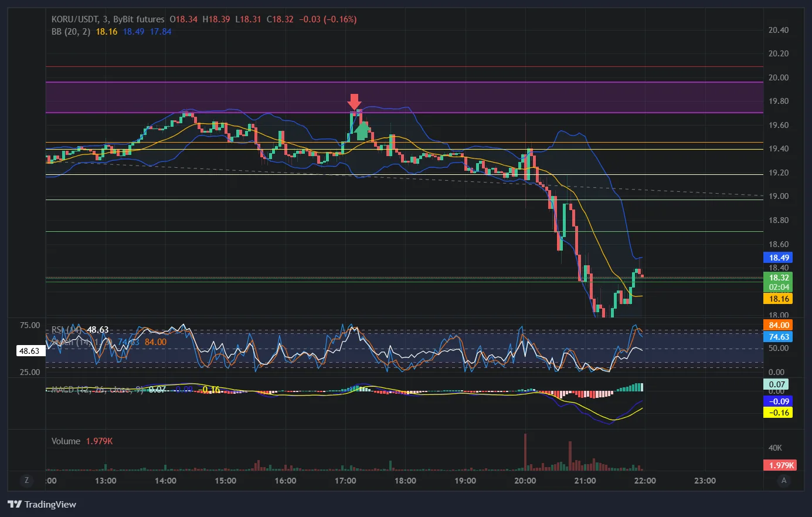Select the RSI (14) indicator legend
Viewport: 812px width, 517px height.
coord(66,330)
